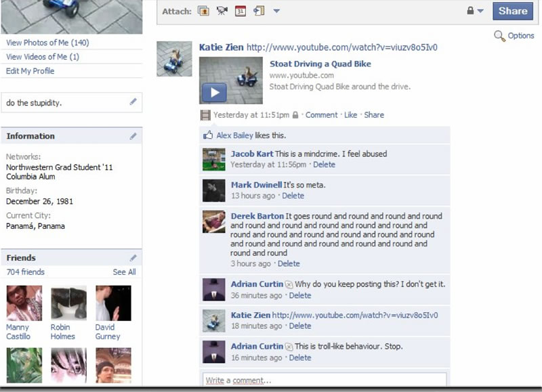Attach a photo using the photo icon

(x=203, y=11)
